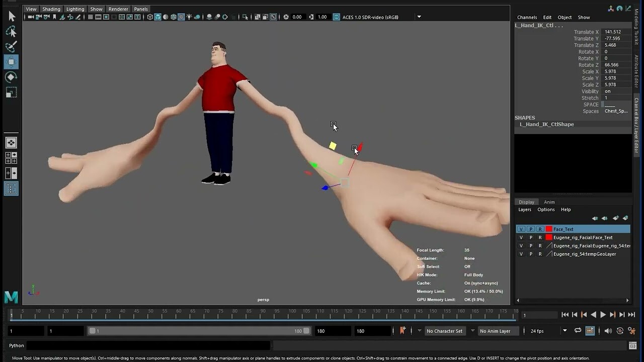Open the Shading menu of the viewport
This screenshot has width=644, height=362.
coord(51,9)
